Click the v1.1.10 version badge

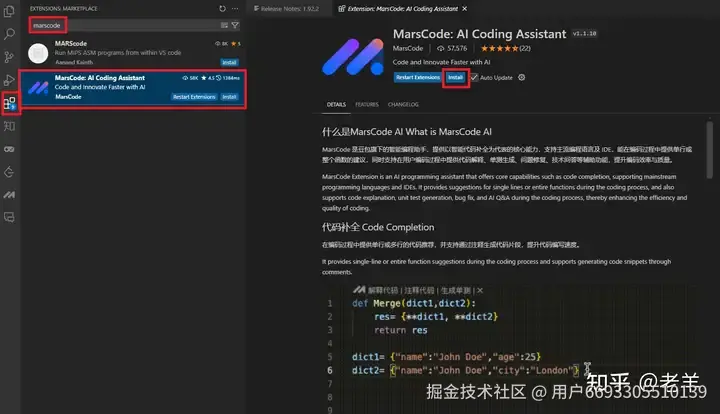[x=584, y=34]
